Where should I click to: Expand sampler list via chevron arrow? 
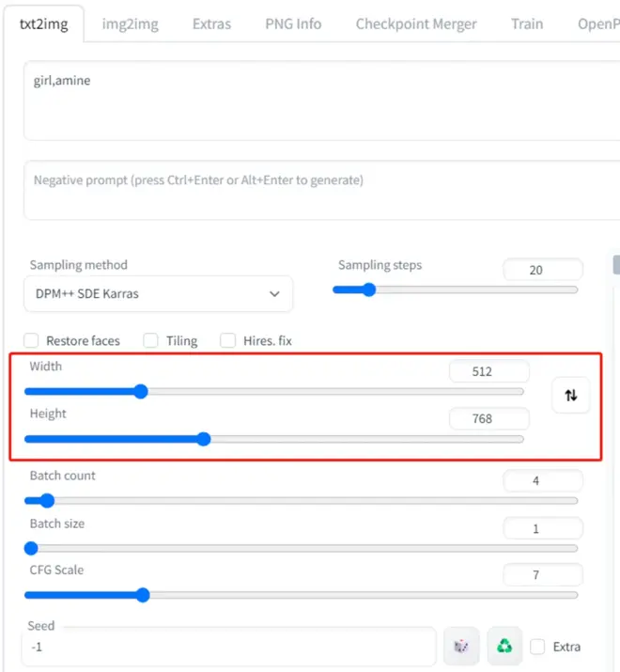tap(274, 294)
